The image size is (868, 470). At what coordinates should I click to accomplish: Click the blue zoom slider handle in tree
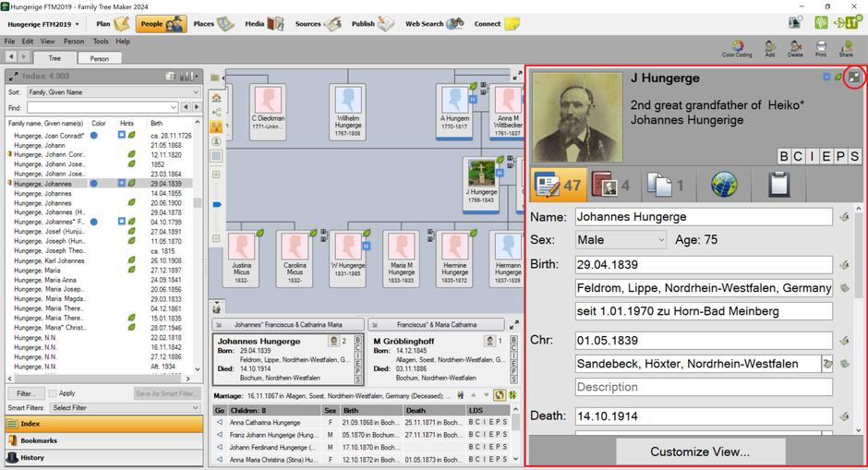pyautogui.click(x=217, y=204)
